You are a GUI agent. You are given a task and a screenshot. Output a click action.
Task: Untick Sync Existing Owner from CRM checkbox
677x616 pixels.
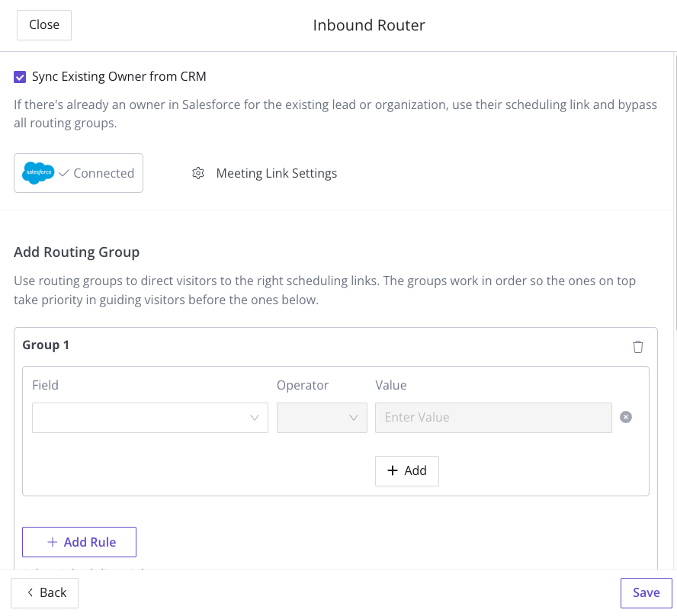[20, 76]
